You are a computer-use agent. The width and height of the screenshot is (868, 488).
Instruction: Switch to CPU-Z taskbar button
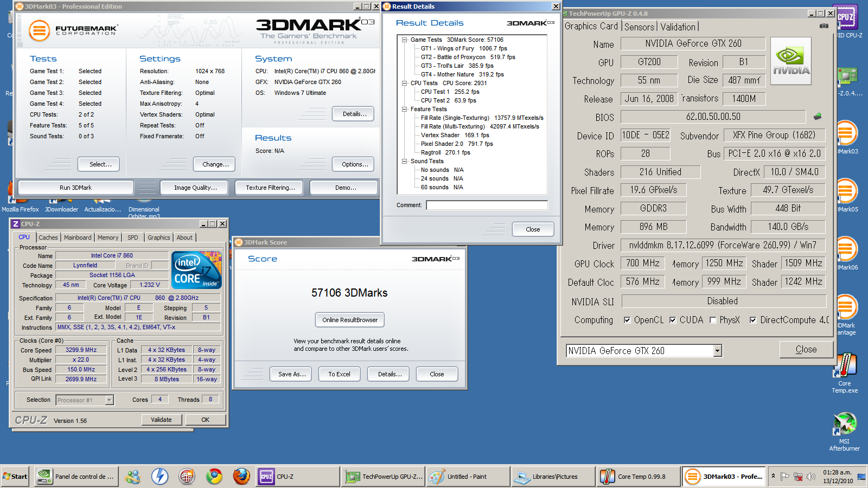tap(297, 477)
